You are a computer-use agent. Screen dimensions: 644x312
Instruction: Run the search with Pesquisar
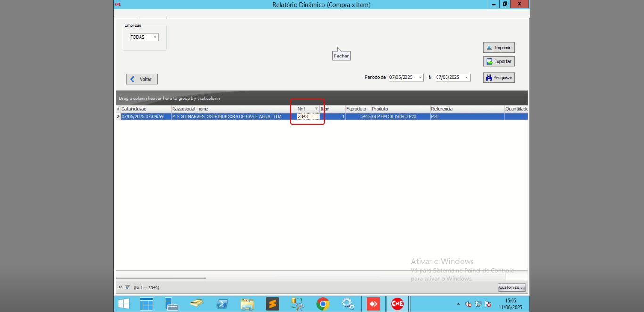tap(499, 78)
